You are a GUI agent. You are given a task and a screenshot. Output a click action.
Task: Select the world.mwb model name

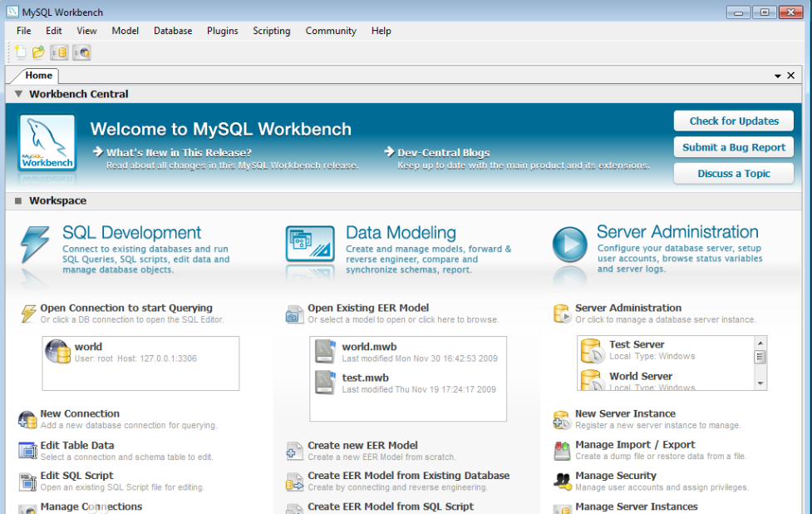pyautogui.click(x=369, y=347)
